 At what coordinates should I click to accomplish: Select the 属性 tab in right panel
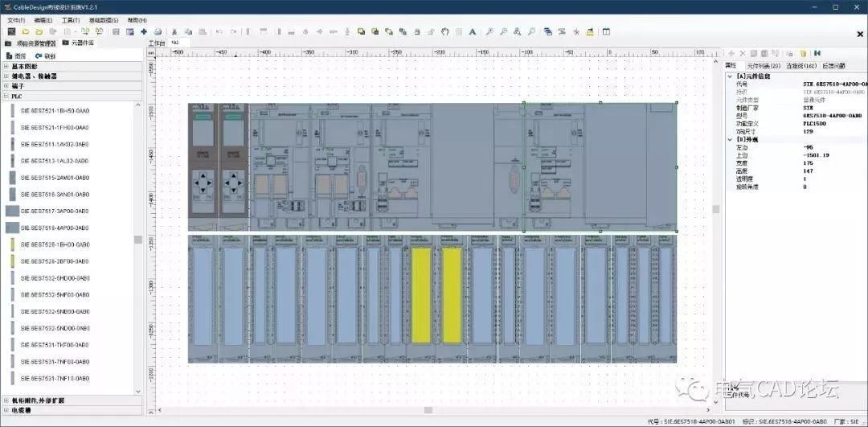click(x=730, y=66)
